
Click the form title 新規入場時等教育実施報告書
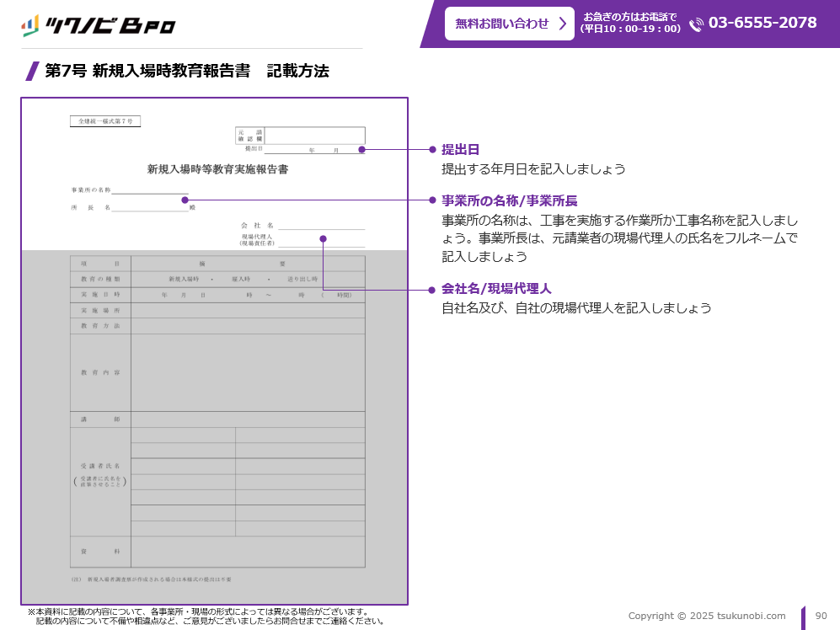217,169
